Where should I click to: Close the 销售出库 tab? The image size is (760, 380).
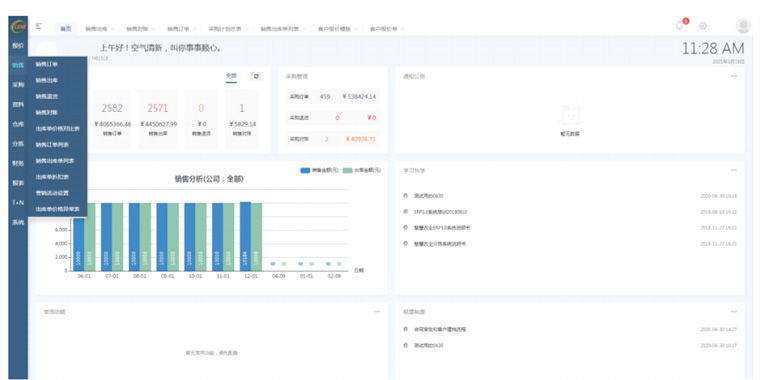click(x=112, y=29)
